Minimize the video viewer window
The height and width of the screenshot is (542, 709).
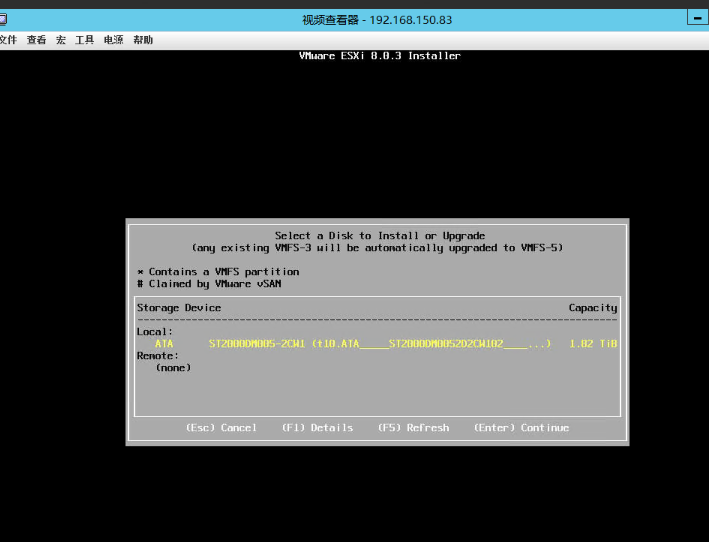pyautogui.click(x=698, y=18)
